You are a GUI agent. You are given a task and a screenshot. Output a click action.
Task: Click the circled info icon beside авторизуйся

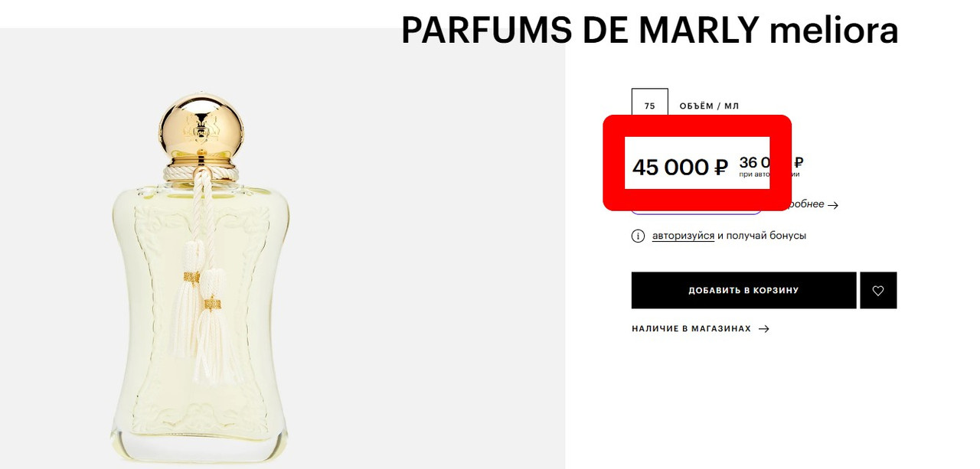click(638, 236)
